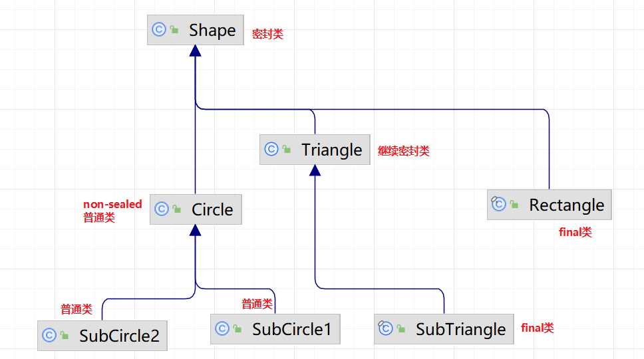644x359 pixels.
Task: Click the green lock icon beside Shape
Action: coord(174,29)
